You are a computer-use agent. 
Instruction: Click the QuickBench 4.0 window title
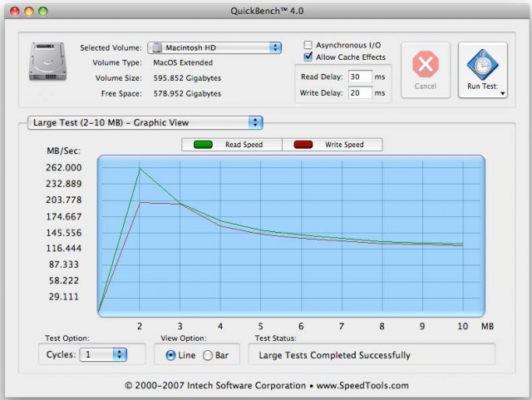(x=267, y=11)
